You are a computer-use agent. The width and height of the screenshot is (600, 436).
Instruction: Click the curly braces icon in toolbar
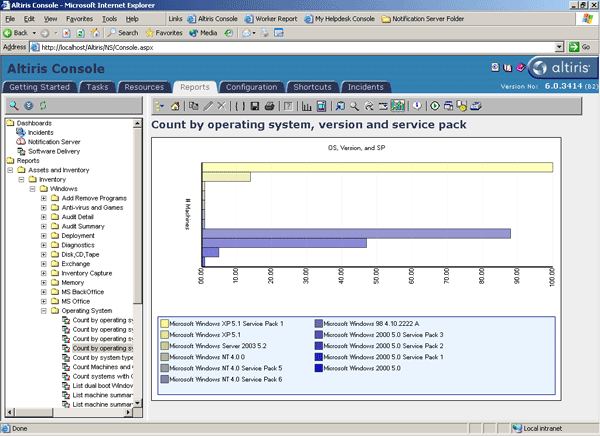click(x=240, y=106)
